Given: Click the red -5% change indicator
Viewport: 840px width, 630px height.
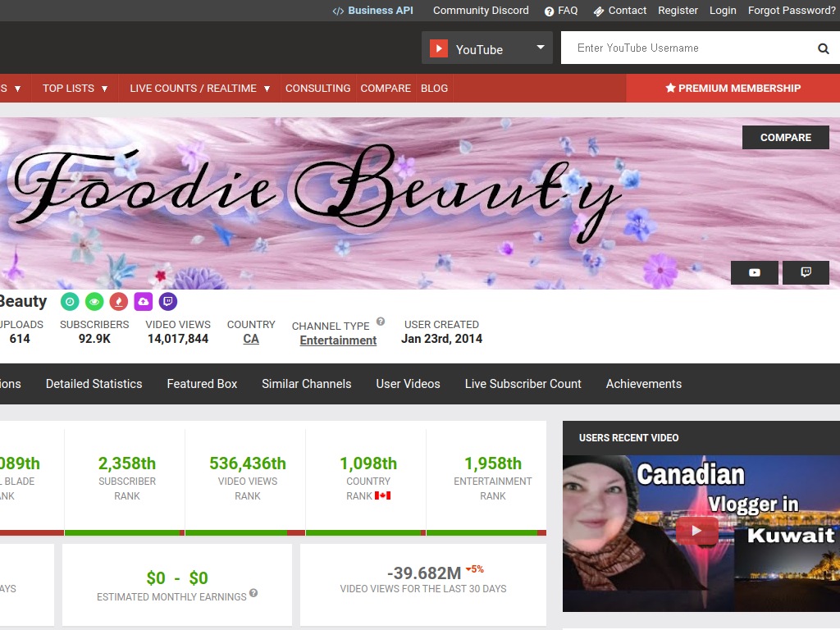Looking at the screenshot, I should pyautogui.click(x=475, y=569).
